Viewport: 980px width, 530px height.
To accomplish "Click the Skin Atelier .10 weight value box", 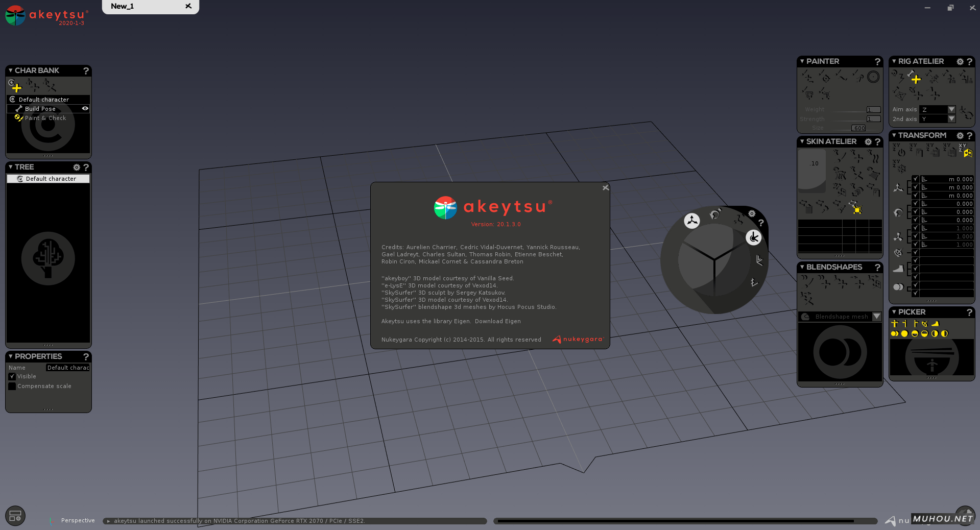I will tap(812, 171).
